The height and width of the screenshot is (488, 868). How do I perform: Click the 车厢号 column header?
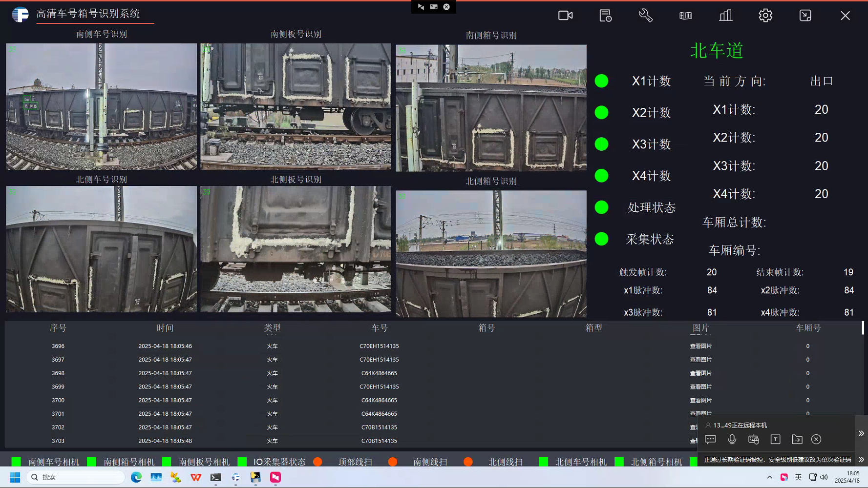pos(808,328)
